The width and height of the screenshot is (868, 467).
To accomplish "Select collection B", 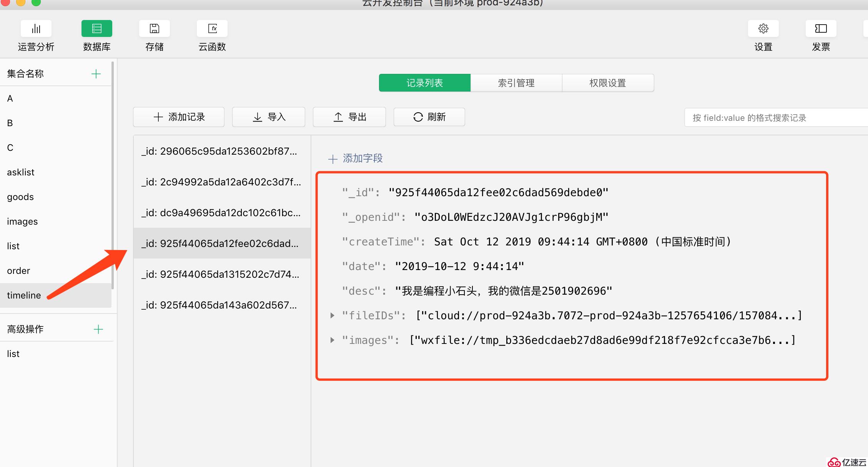I will (x=56, y=123).
